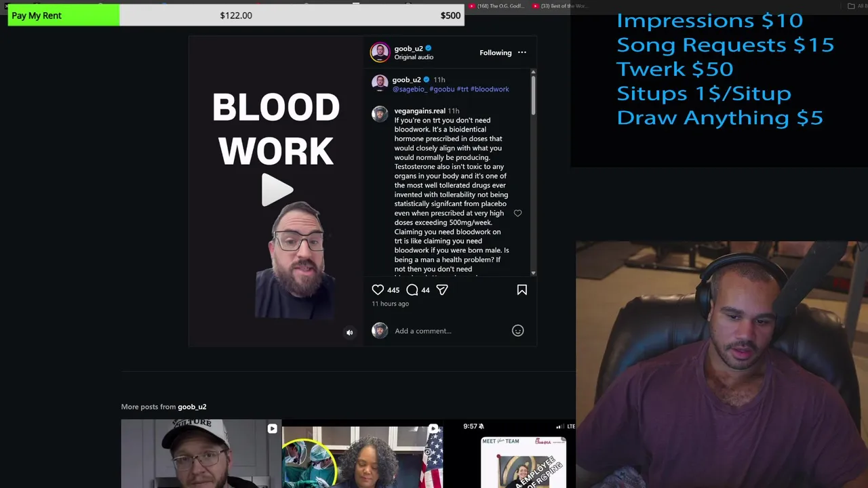Open the surgeons and woman video thumbnail
This screenshot has height=488, width=868.
click(x=362, y=455)
